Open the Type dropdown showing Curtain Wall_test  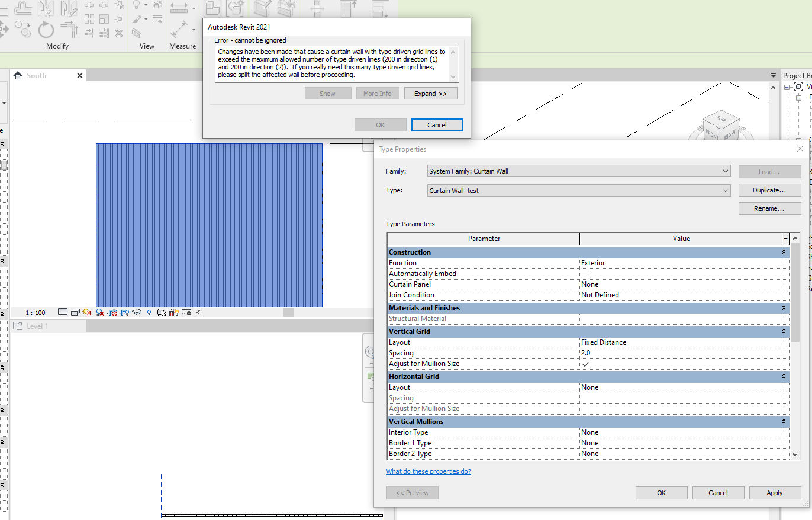727,190
